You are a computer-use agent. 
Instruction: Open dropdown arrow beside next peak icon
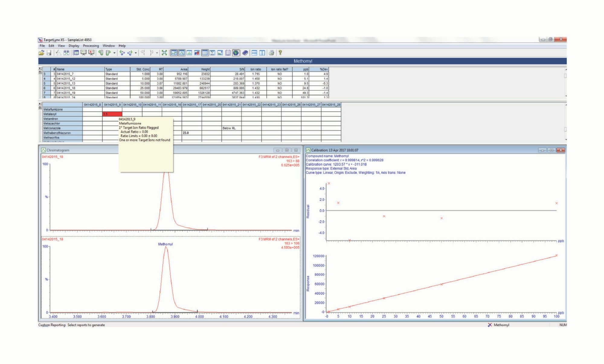157,53
